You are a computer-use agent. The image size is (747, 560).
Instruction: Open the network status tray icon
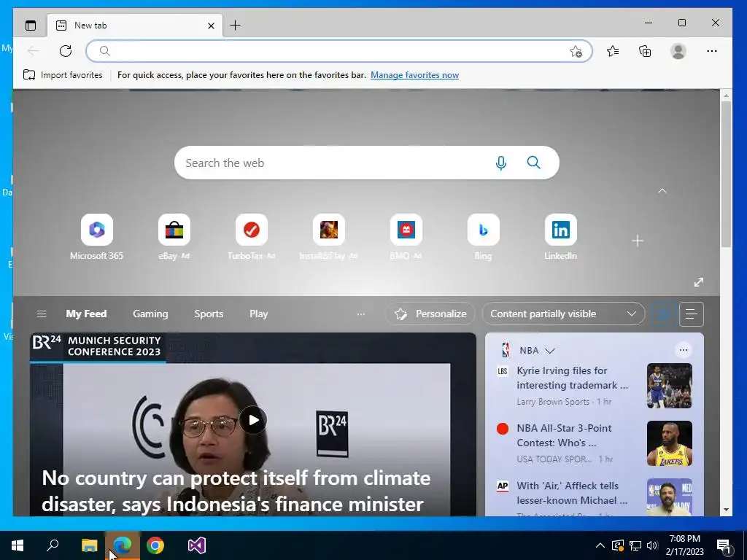click(x=635, y=545)
